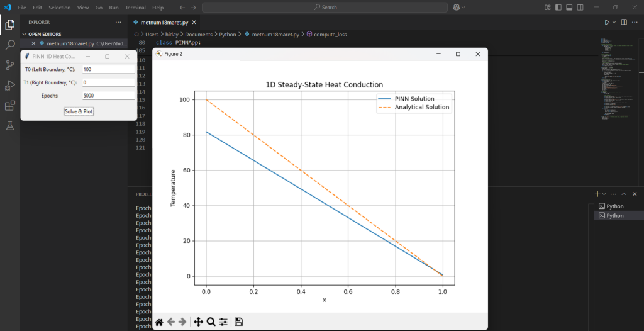Open the Source Control view
This screenshot has width=644, height=331.
click(10, 65)
